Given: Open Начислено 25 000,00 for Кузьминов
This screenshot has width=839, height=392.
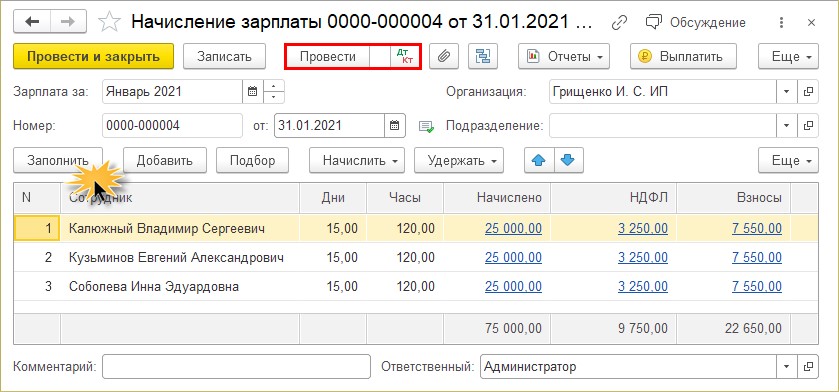Looking at the screenshot, I should click(513, 258).
